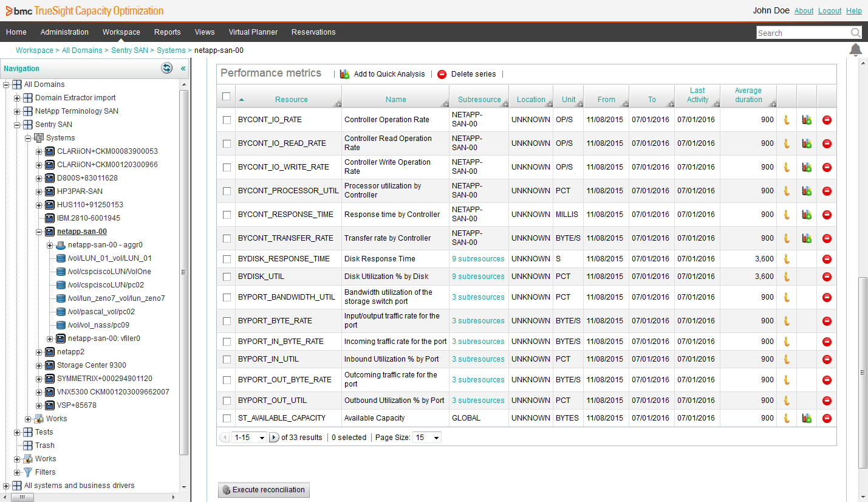Navigate to All Domains in the breadcrumb

82,50
